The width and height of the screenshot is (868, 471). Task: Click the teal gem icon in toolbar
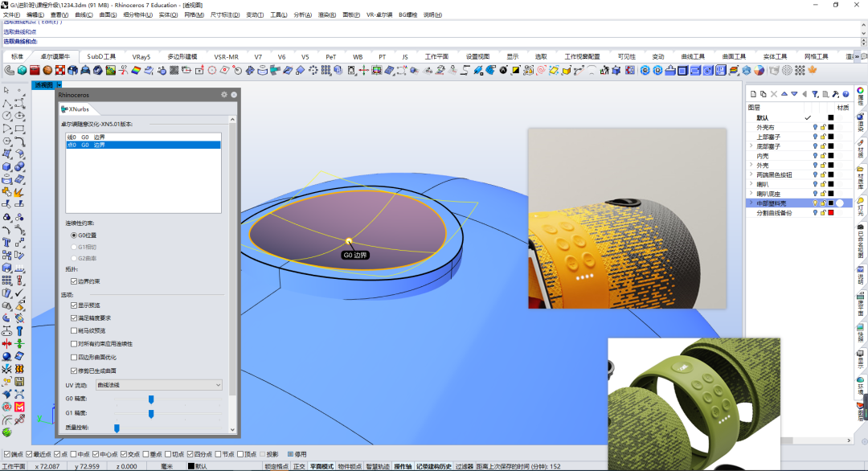click(x=23, y=70)
